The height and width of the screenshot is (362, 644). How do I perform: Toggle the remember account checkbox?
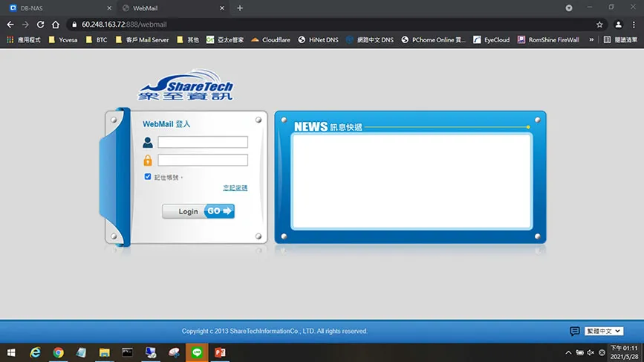point(148,177)
